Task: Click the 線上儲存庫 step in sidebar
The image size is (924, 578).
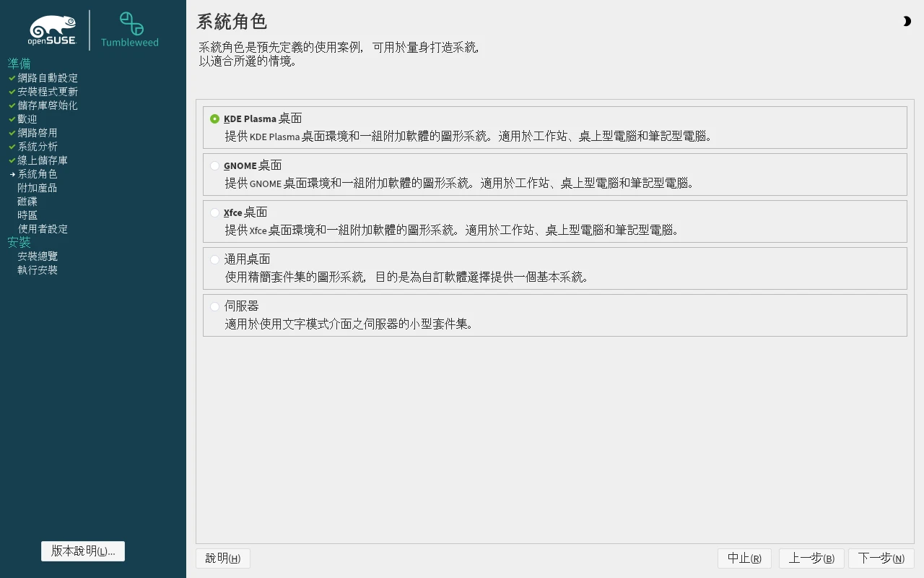Action: click(43, 160)
